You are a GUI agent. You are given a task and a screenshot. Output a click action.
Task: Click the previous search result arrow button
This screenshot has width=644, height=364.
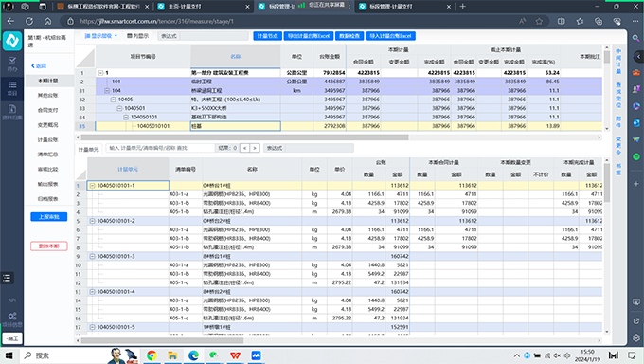244,148
